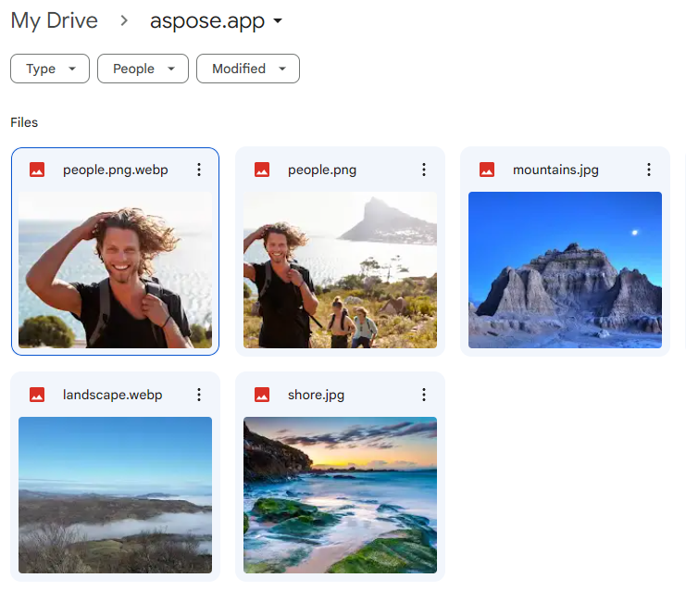Open the Modified filter dropdown
The width and height of the screenshot is (686, 616).
point(248,69)
